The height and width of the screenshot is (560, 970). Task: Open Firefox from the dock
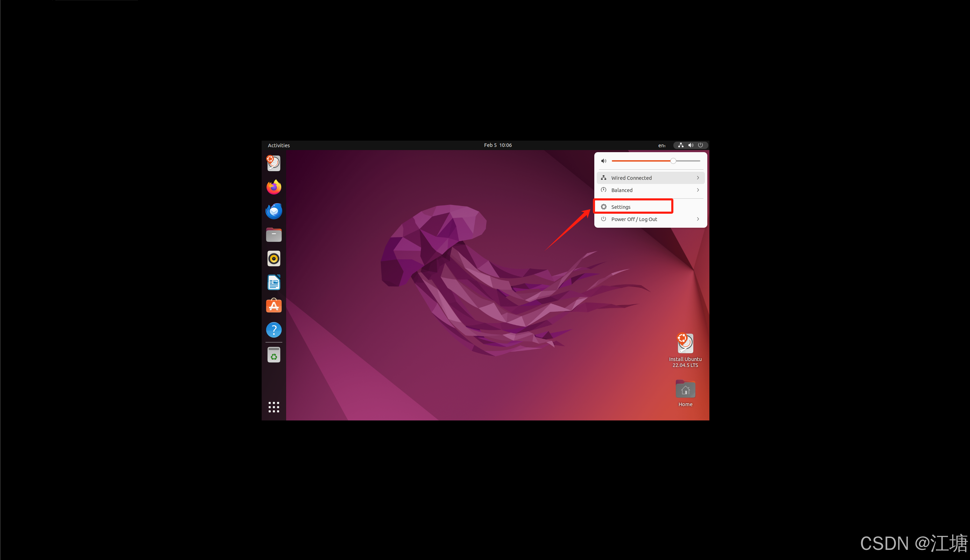click(x=274, y=187)
